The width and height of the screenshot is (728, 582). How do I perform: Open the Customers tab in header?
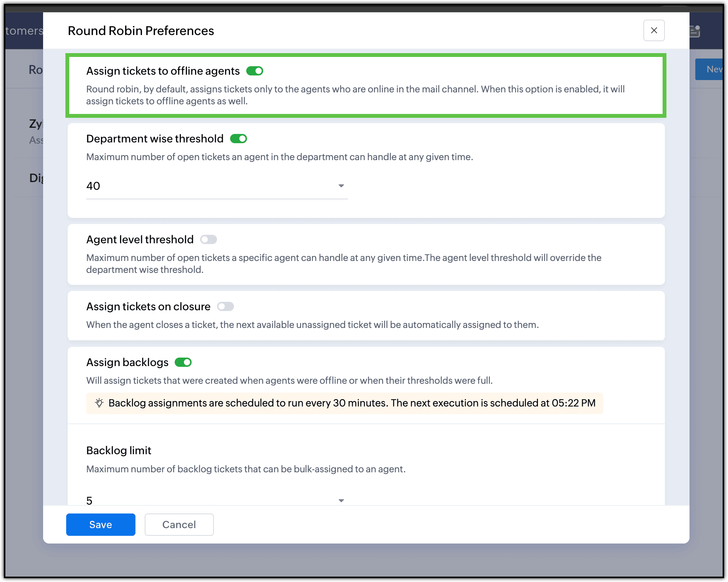[x=24, y=30]
